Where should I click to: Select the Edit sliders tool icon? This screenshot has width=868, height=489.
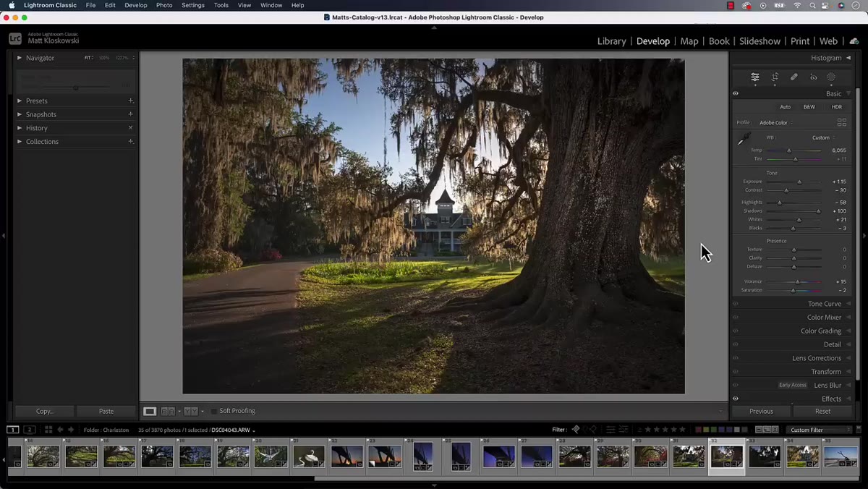[755, 77]
